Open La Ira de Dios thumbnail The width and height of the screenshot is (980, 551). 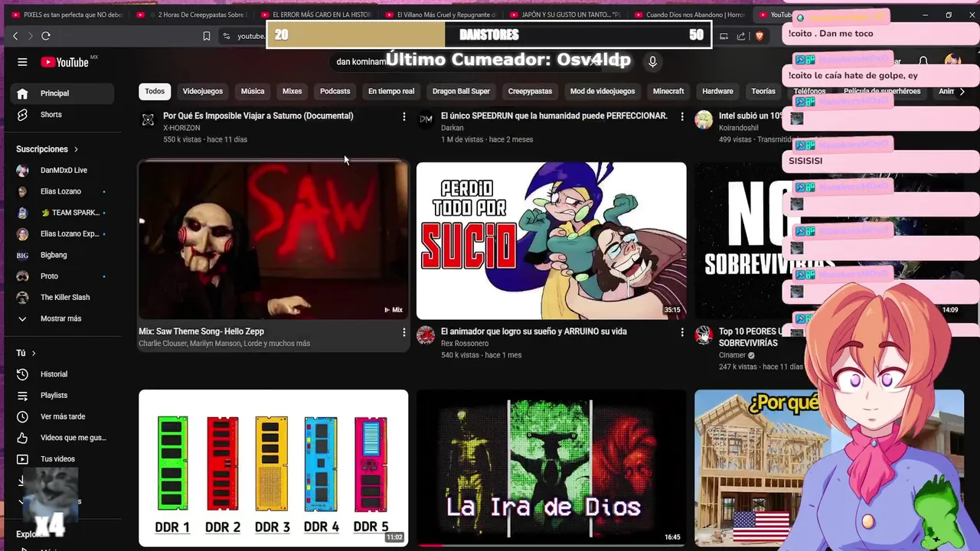551,468
